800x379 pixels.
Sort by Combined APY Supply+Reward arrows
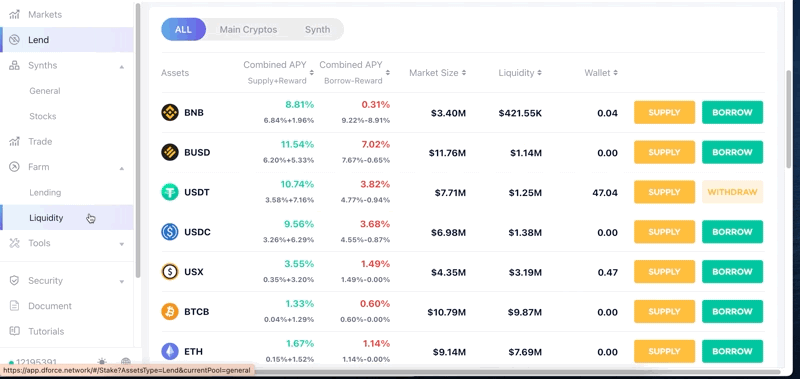(x=312, y=73)
